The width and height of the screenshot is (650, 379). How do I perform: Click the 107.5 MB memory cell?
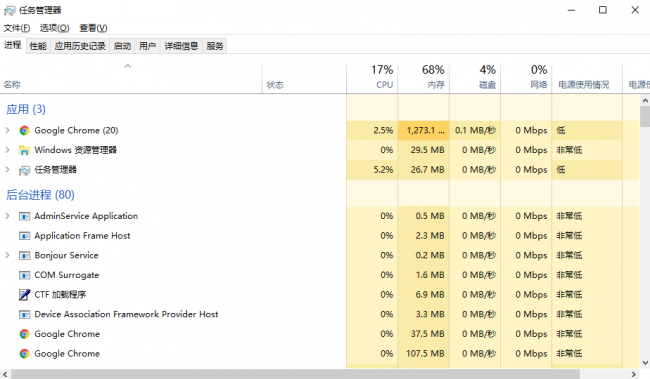(423, 353)
